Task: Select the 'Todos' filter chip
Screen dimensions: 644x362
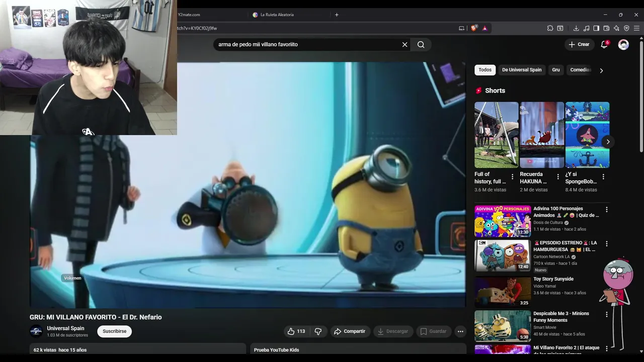Action: pos(485,70)
